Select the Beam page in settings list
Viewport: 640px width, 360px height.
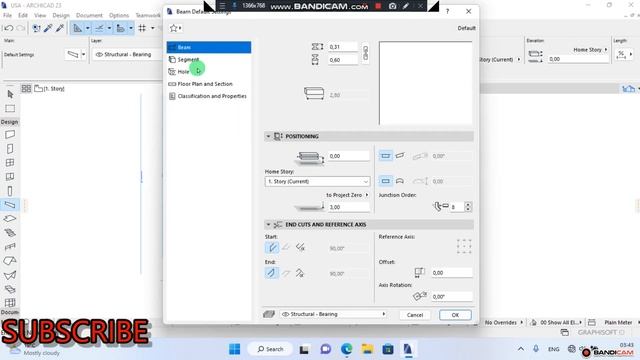209,47
